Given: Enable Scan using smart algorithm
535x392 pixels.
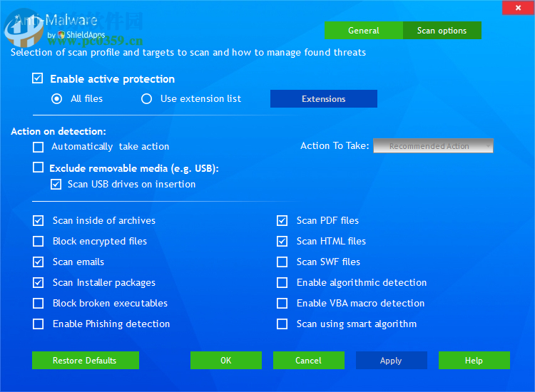Looking at the screenshot, I should coord(282,324).
